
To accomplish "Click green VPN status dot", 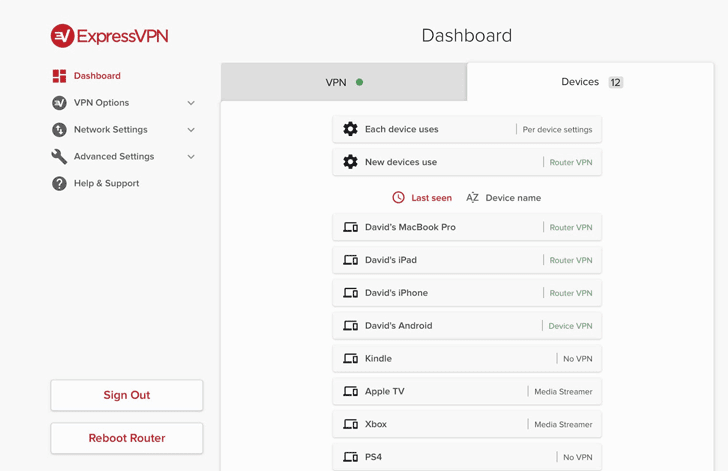I will (359, 82).
